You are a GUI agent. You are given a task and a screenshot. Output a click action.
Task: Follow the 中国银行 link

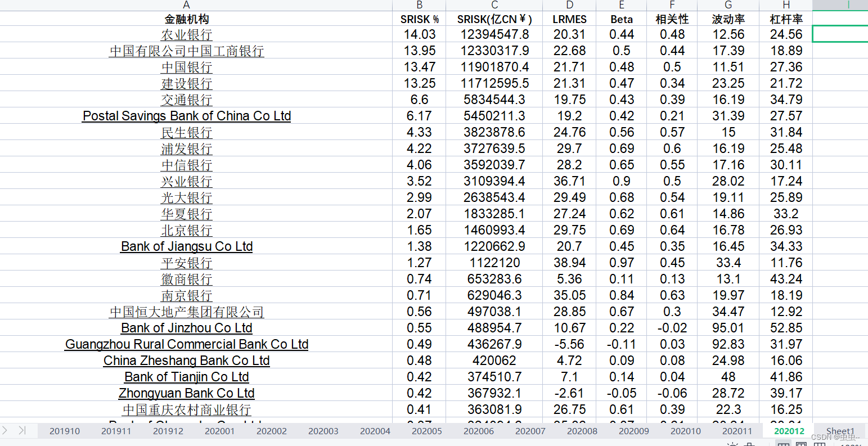pos(187,67)
